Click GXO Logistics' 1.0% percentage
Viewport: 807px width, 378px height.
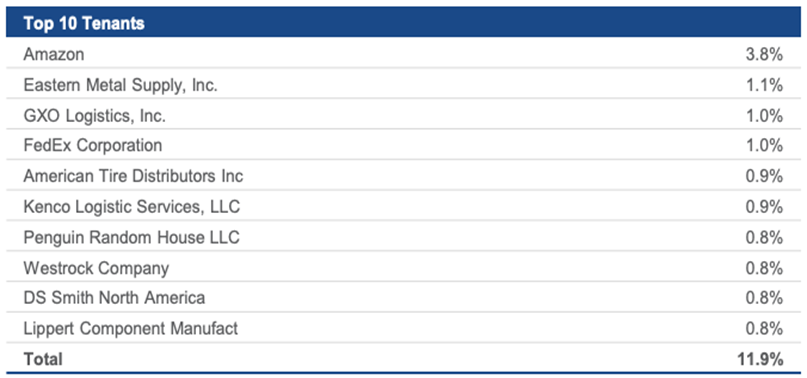[x=764, y=115]
